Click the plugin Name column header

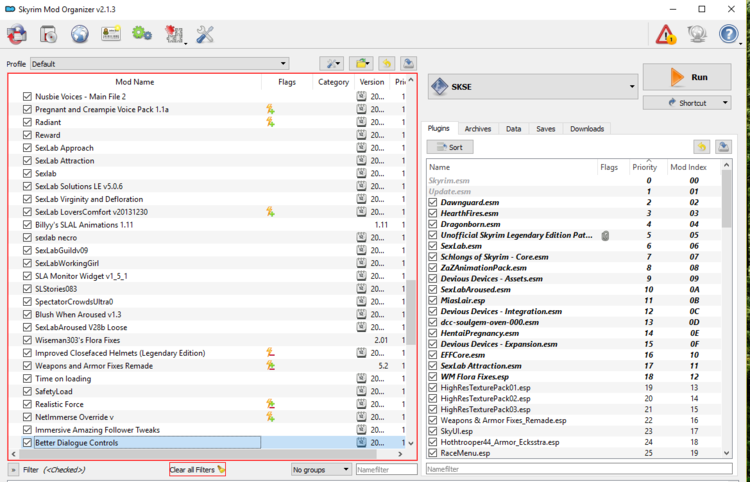click(513, 167)
